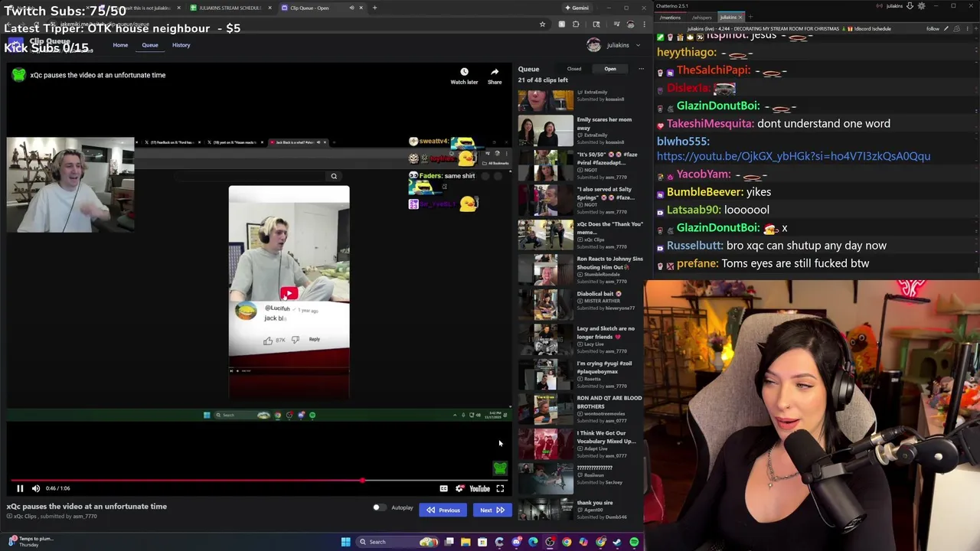The height and width of the screenshot is (551, 980).
Task: Toggle the Autoplay switch
Action: (x=379, y=508)
